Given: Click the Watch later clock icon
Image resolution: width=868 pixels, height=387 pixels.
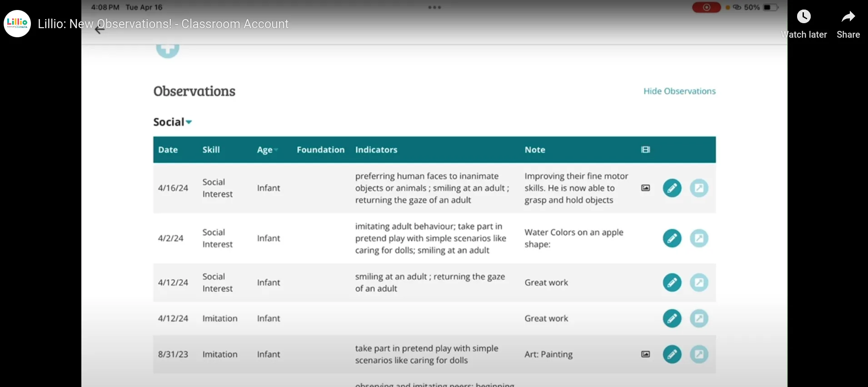Looking at the screenshot, I should 804,17.
